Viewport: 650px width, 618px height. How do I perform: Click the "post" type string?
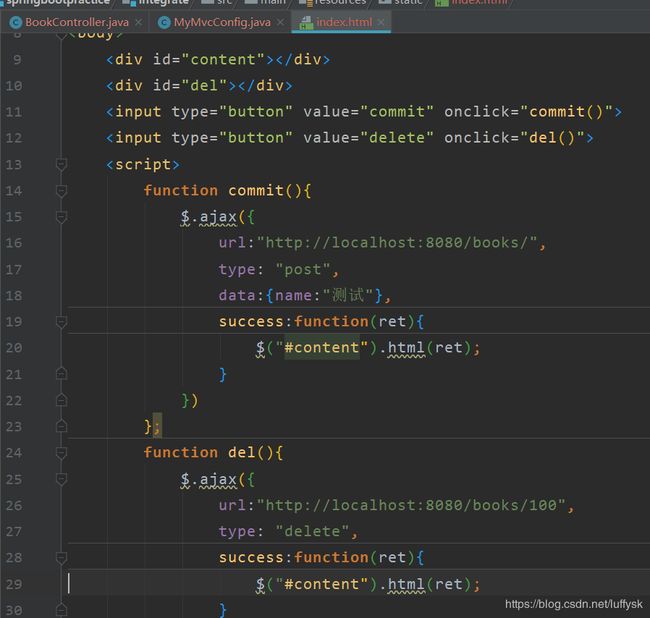[x=303, y=269]
